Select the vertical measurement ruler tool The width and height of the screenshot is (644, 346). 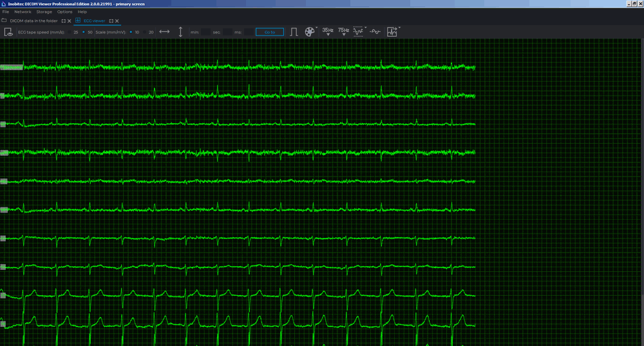click(180, 32)
